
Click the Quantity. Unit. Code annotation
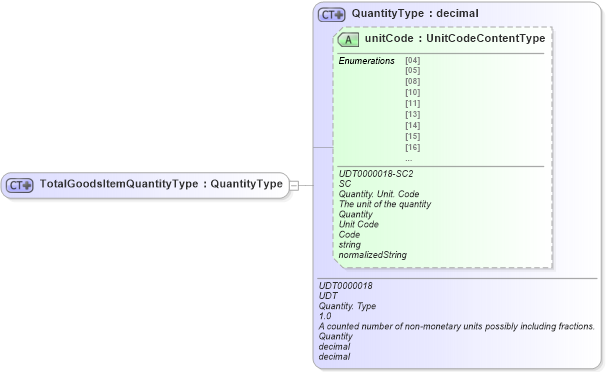tap(379, 194)
